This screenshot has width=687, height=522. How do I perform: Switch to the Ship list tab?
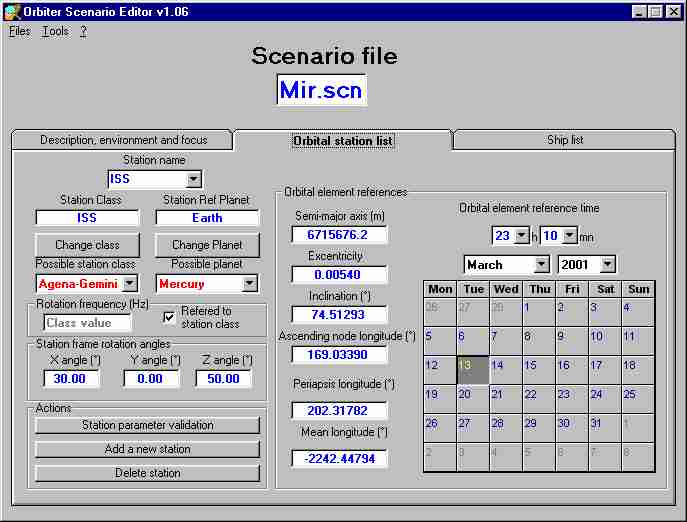point(565,140)
